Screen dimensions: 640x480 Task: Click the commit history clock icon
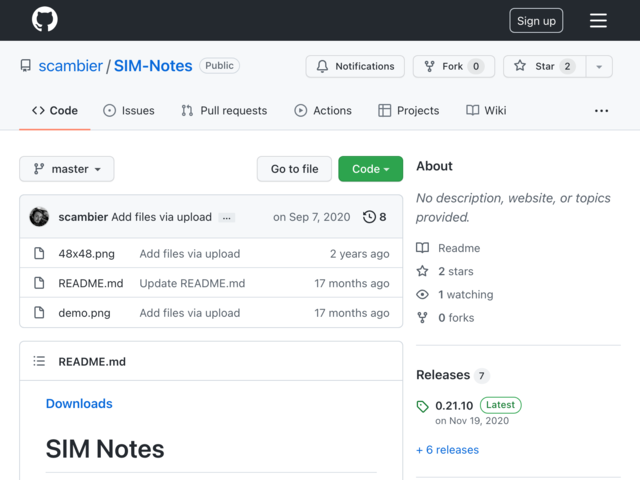click(x=369, y=217)
